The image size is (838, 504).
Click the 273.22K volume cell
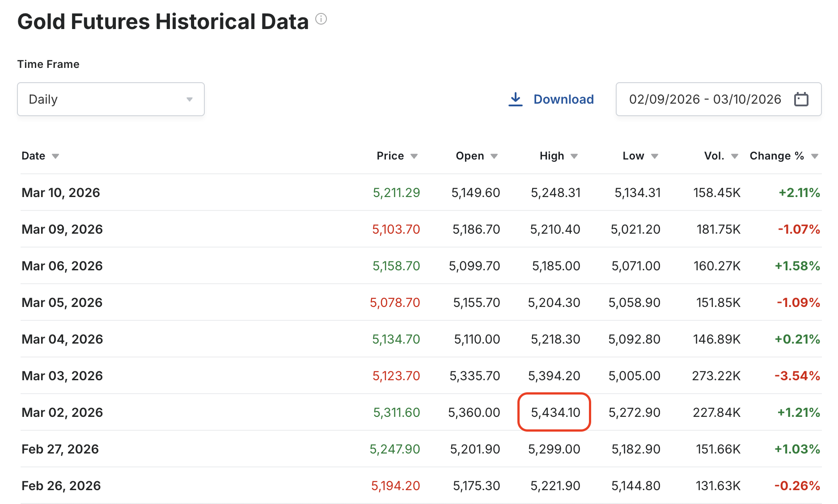(716, 376)
